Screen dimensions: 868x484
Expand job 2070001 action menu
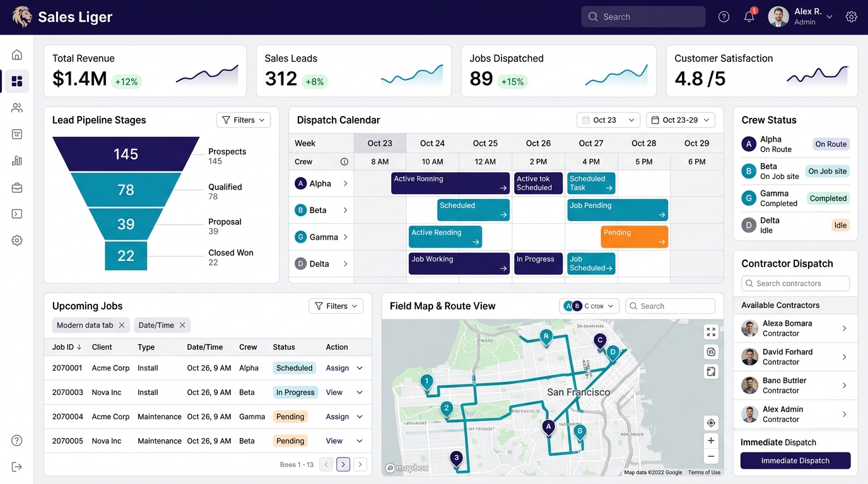click(x=360, y=368)
